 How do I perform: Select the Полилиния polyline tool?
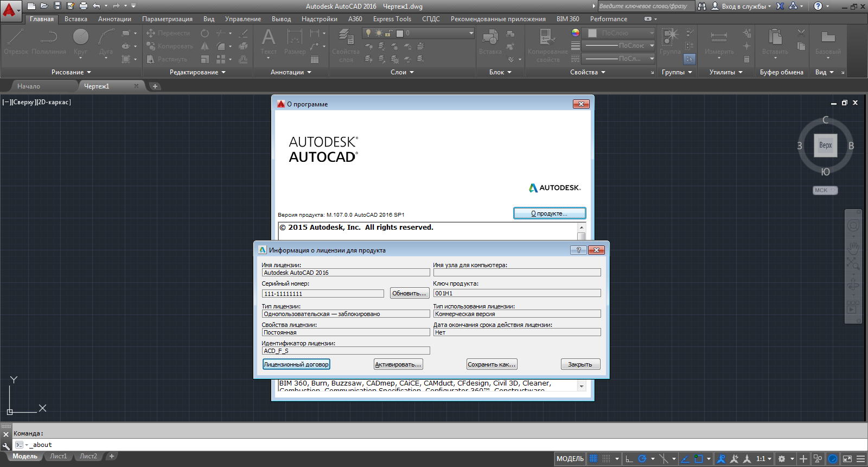click(49, 42)
